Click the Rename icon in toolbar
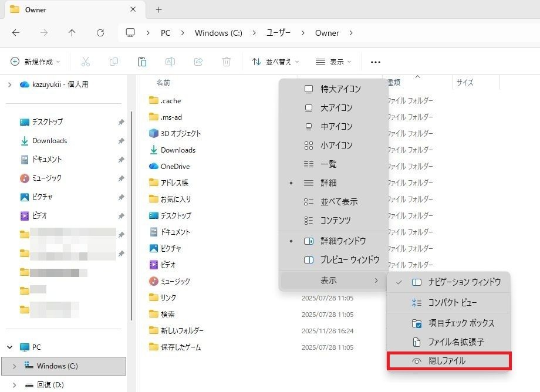 coord(170,62)
